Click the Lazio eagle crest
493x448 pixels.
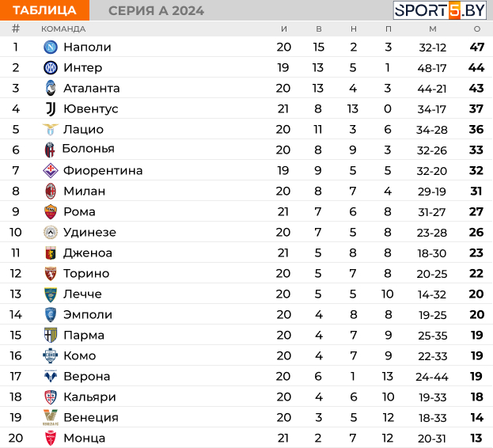tap(51, 130)
